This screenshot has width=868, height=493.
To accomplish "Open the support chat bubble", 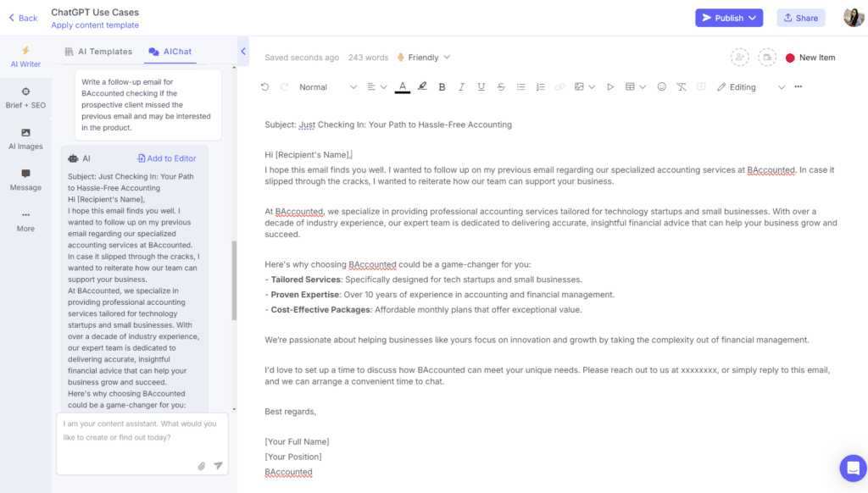I will click(853, 468).
